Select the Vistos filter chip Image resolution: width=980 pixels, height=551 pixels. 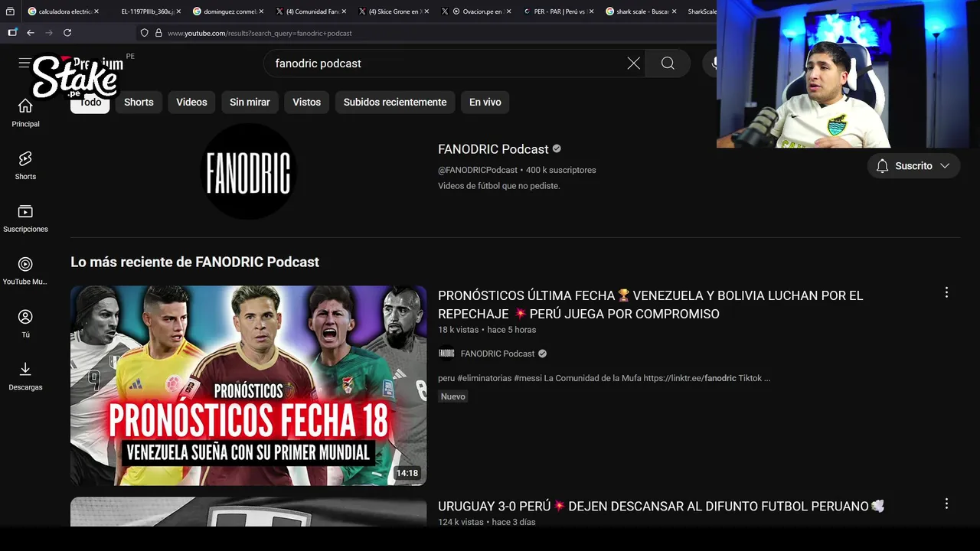click(306, 102)
